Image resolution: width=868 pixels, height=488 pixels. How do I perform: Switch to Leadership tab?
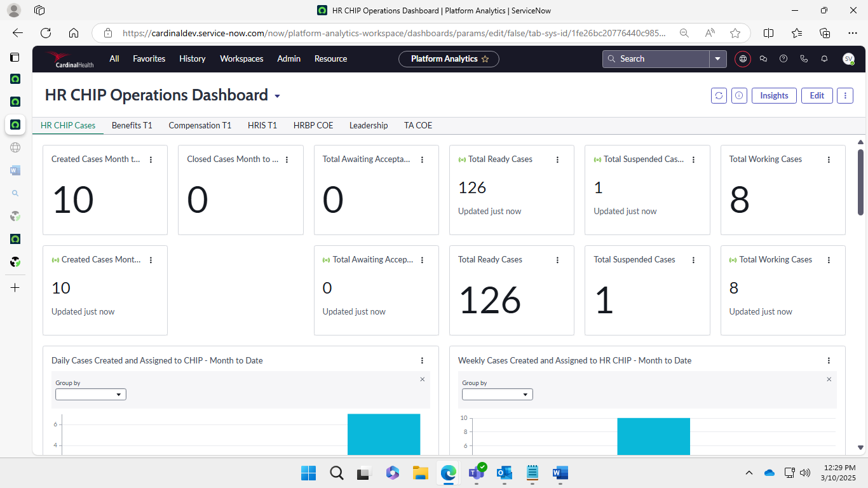(369, 125)
